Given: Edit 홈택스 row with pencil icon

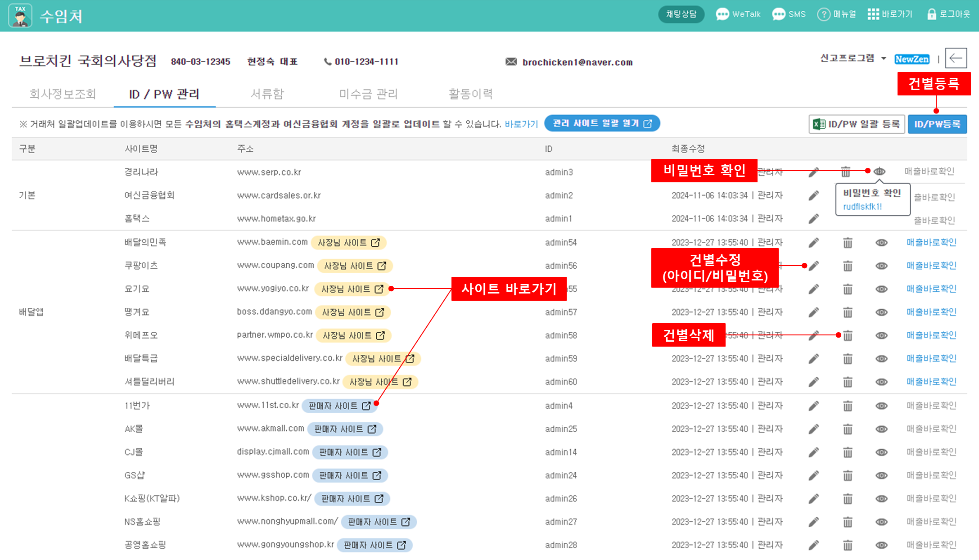Looking at the screenshot, I should pos(813,219).
